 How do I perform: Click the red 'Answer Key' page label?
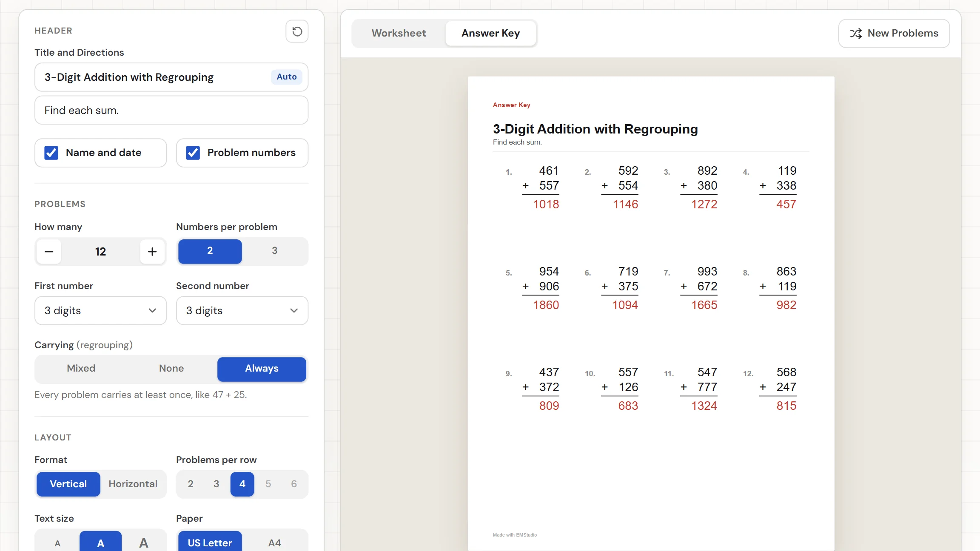point(512,105)
